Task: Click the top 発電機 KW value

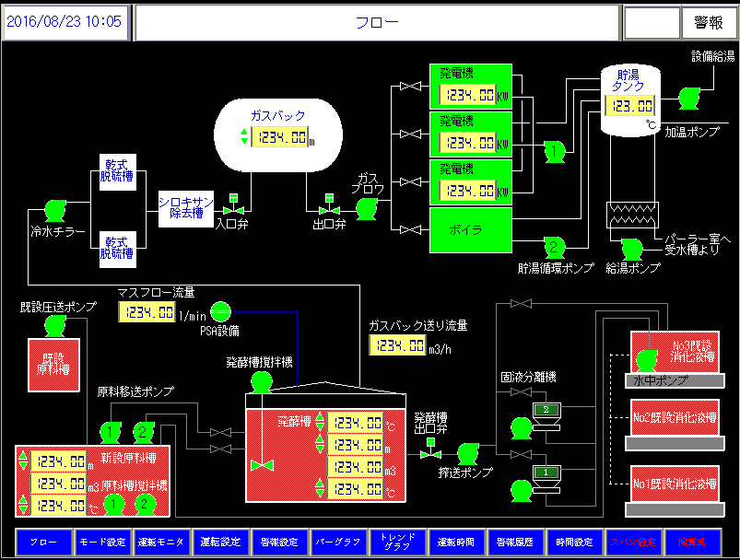Action: pyautogui.click(x=468, y=95)
